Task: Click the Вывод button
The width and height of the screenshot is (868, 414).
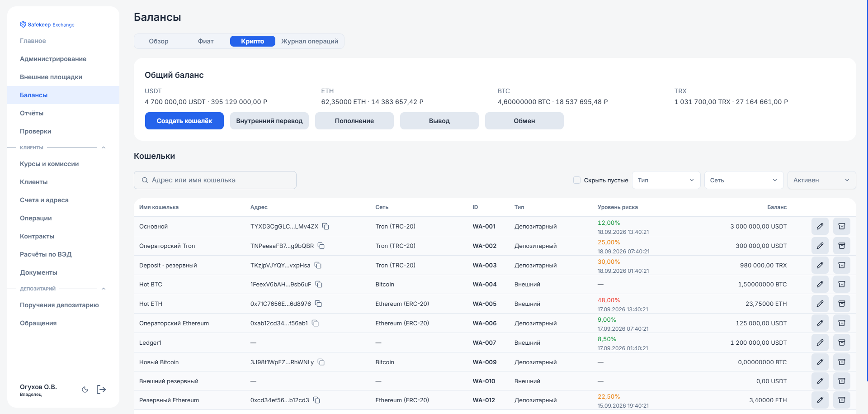Action: 439,121
